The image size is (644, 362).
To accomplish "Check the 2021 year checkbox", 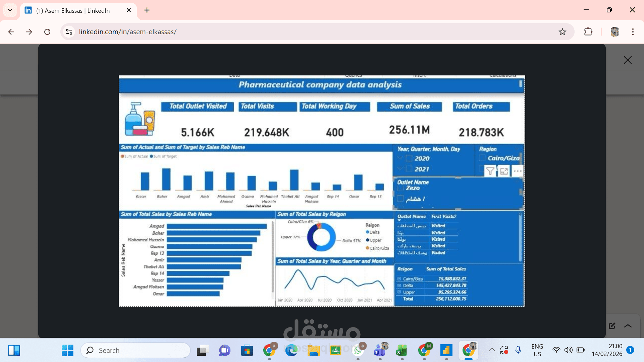I will pyautogui.click(x=409, y=169).
